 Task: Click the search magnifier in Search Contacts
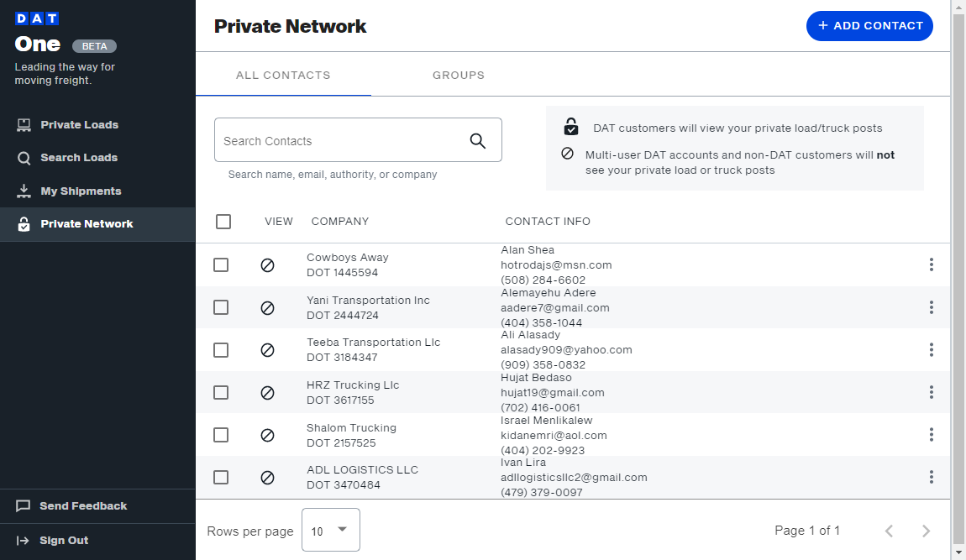pyautogui.click(x=477, y=139)
